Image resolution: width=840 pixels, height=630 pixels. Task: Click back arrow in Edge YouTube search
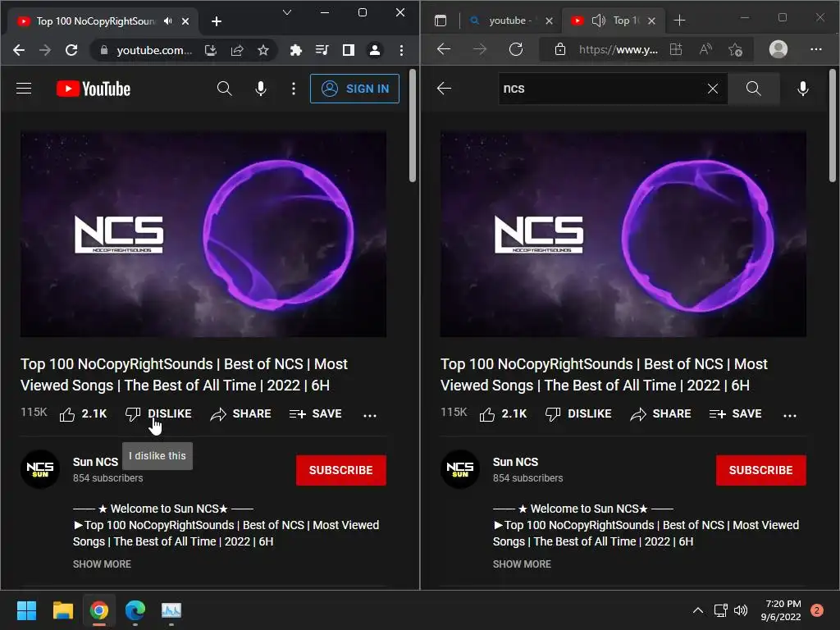444,89
